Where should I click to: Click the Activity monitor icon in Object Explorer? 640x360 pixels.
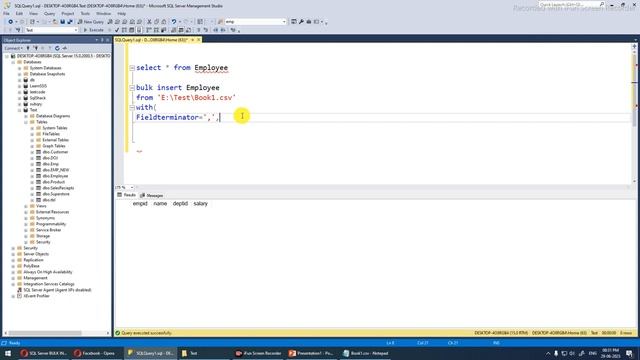click(64, 48)
